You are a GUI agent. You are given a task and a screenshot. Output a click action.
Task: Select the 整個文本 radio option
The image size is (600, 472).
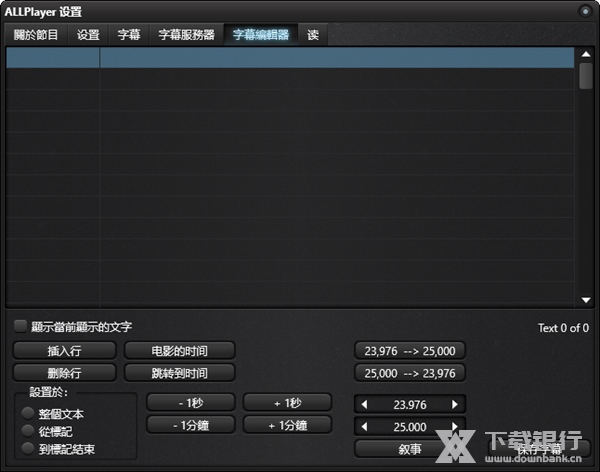(x=27, y=413)
